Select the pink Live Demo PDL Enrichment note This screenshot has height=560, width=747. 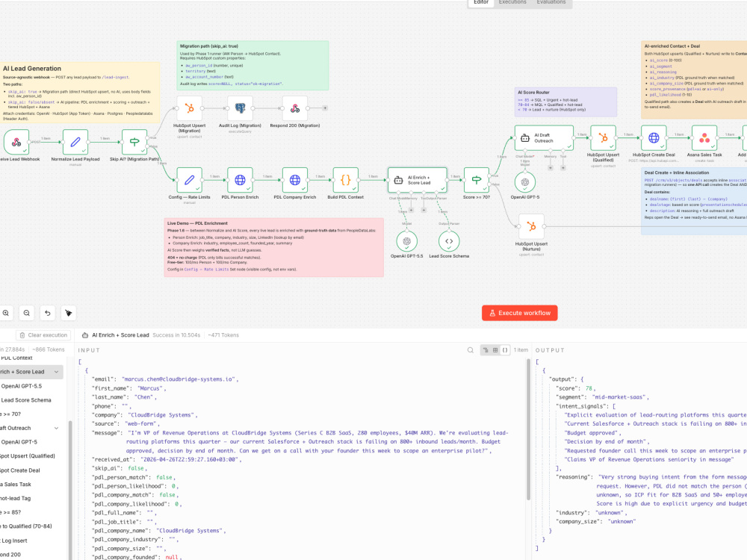(274, 247)
